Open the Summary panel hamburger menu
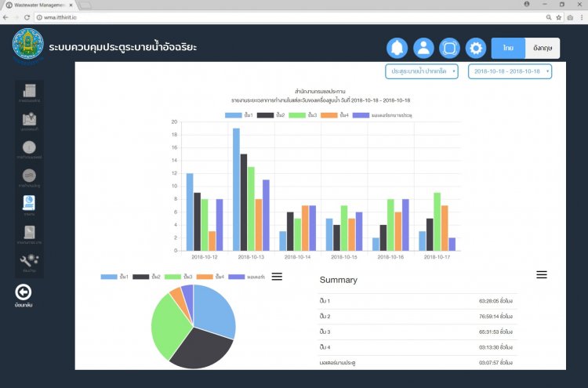588x388 pixels. [x=541, y=274]
